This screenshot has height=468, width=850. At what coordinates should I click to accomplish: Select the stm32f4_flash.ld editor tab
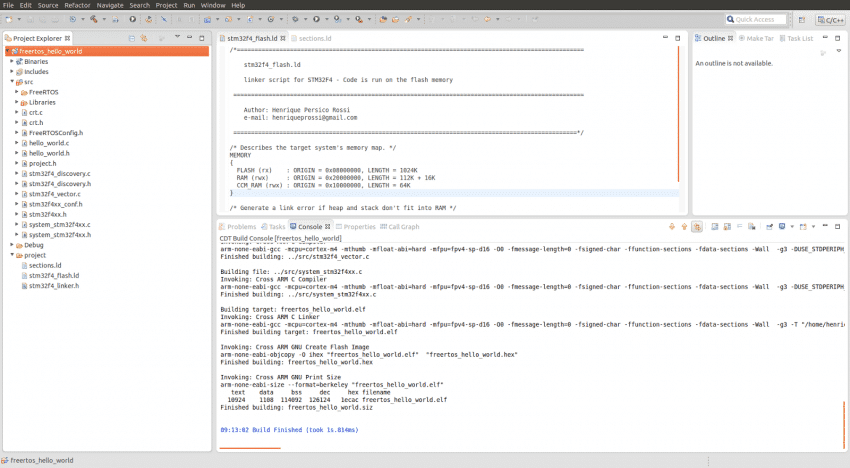tap(252, 39)
